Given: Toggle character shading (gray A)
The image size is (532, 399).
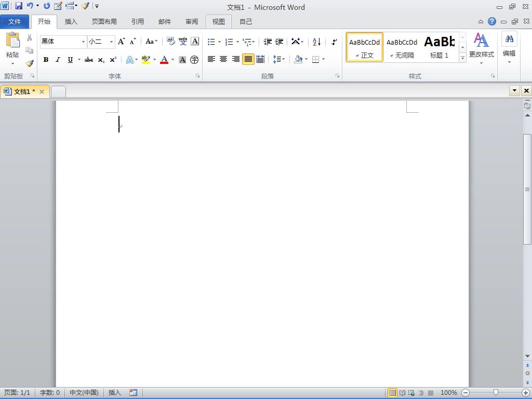Looking at the screenshot, I should [182, 60].
